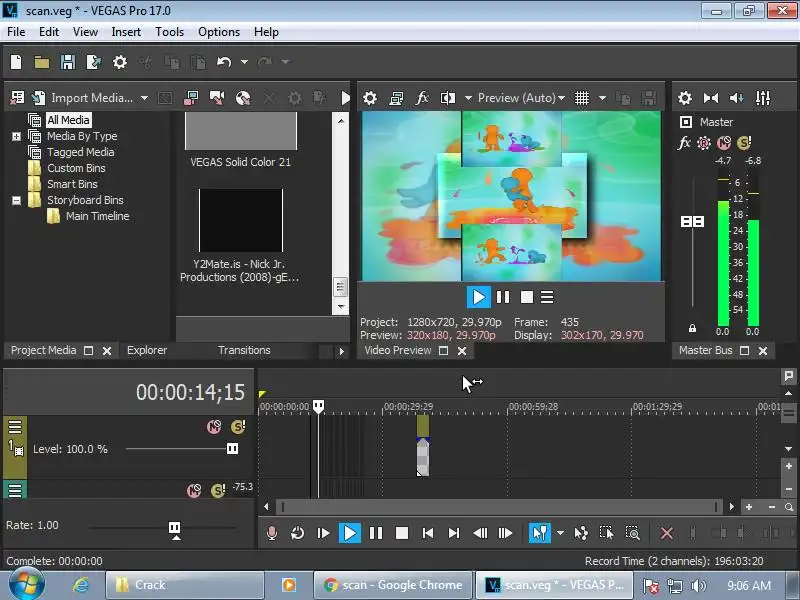Open the undo history dropdown arrow
The width and height of the screenshot is (800, 600).
point(244,62)
